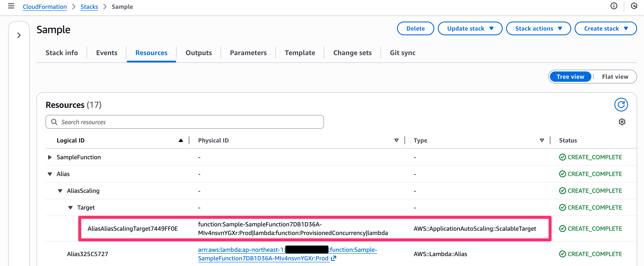The width and height of the screenshot is (644, 266).
Task: Collapse the AliasScaling tree node
Action: click(x=60, y=191)
